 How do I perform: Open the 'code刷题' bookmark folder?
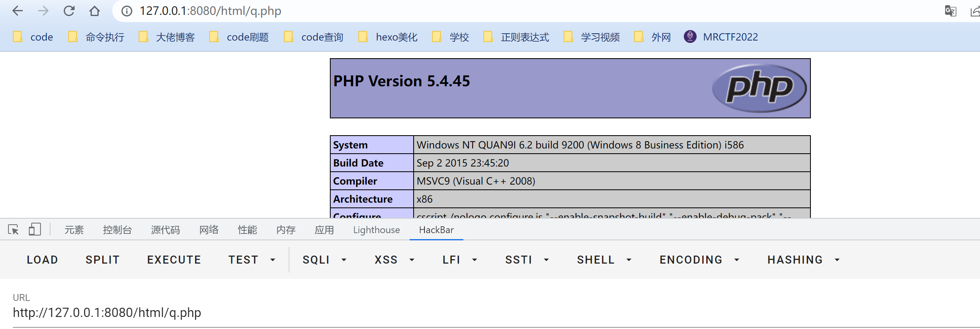tap(239, 37)
